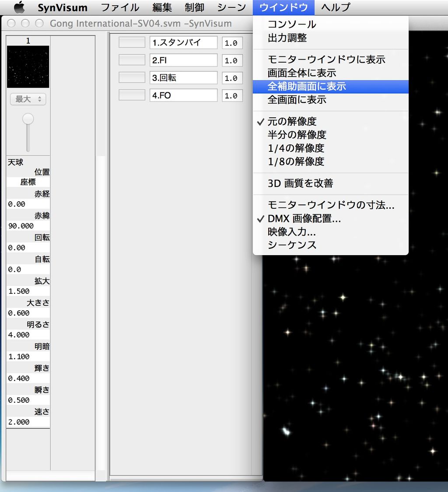The height and width of the screenshot is (492, 448).
Task: Select 全画面に表示
Action: 331,100
